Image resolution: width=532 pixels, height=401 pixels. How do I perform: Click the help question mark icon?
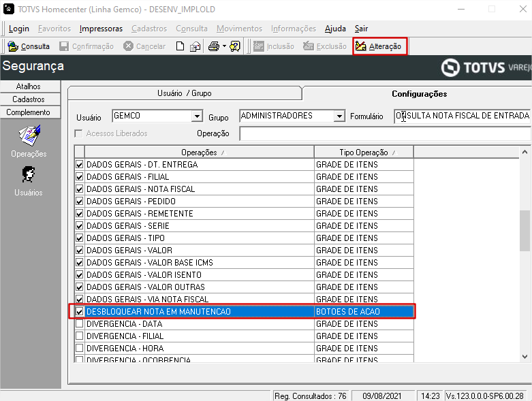pos(235,46)
